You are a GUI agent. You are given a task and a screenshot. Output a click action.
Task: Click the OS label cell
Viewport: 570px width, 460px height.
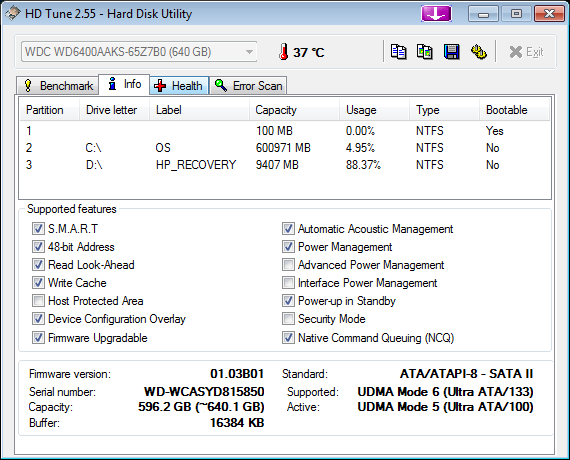(x=163, y=148)
